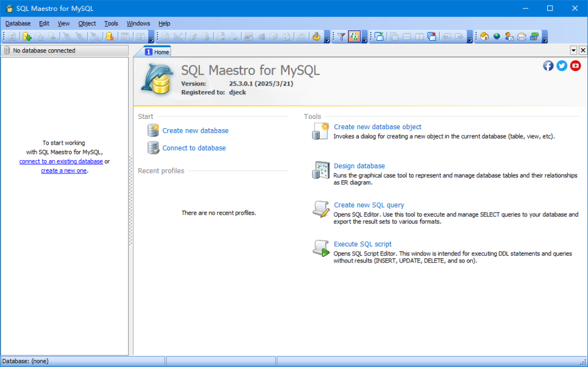
Task: Open the YouTube icon link
Action: (575, 65)
